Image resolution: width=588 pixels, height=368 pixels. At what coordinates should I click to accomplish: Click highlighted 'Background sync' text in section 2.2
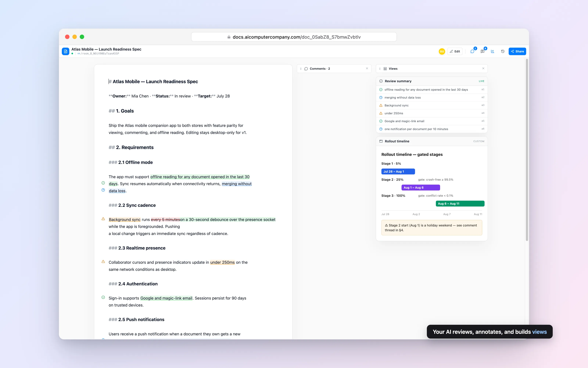pyautogui.click(x=125, y=220)
